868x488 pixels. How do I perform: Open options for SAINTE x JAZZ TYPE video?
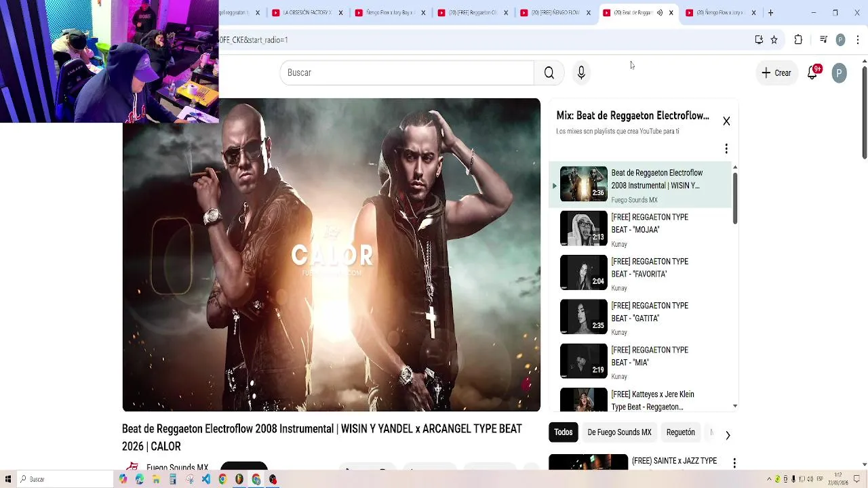coord(734,463)
